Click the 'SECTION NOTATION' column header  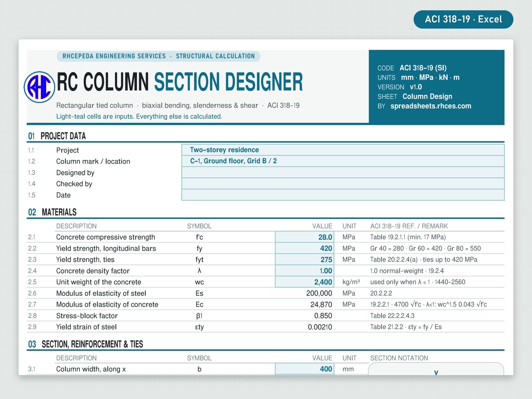[x=399, y=358]
